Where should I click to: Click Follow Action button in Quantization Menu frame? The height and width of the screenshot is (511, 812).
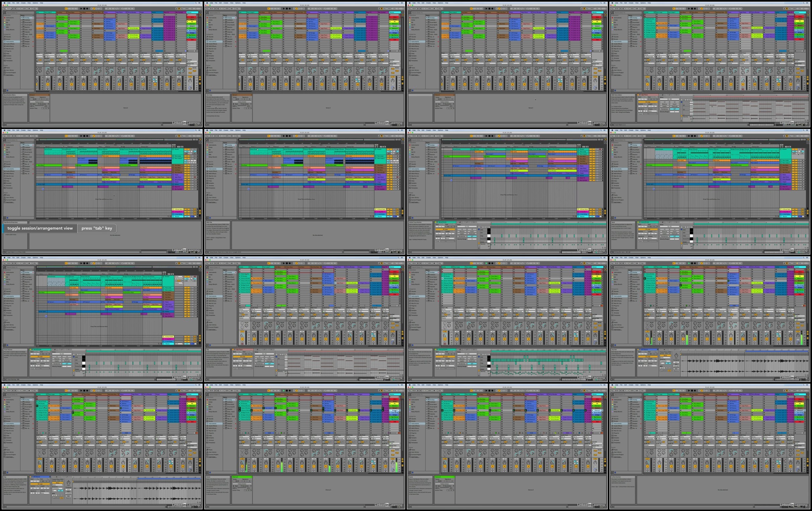pyautogui.click(x=40, y=102)
